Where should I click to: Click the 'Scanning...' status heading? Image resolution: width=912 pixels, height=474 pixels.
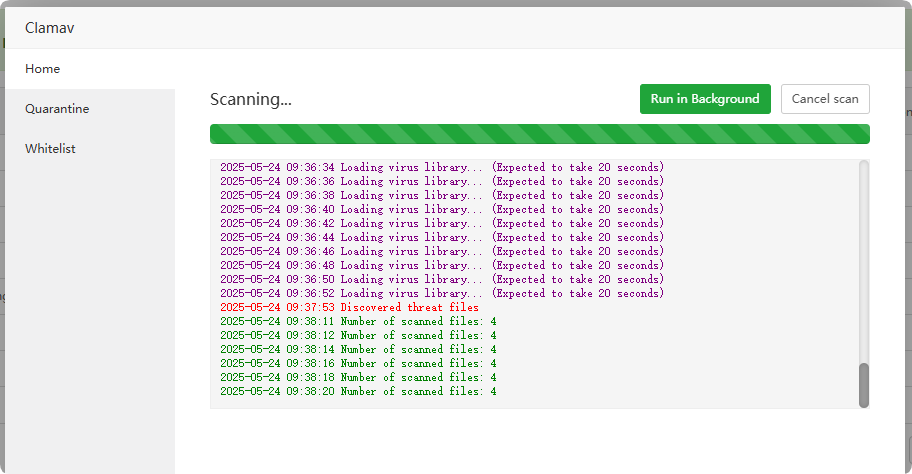[x=251, y=99]
